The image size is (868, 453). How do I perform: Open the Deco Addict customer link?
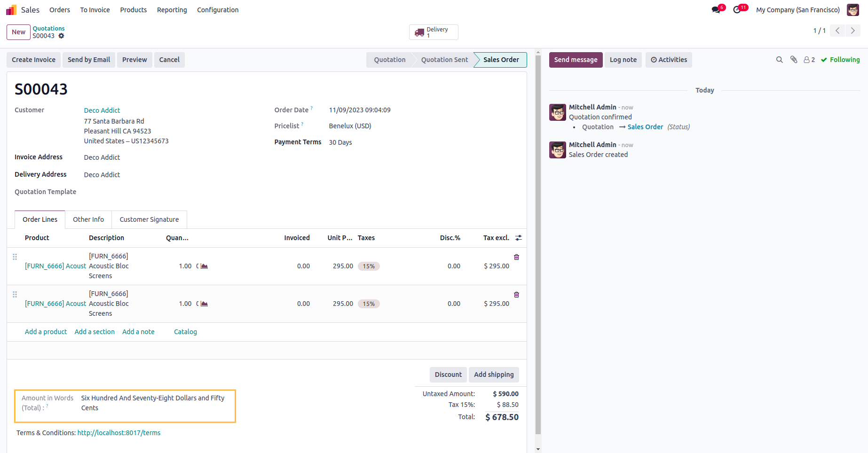(x=102, y=110)
